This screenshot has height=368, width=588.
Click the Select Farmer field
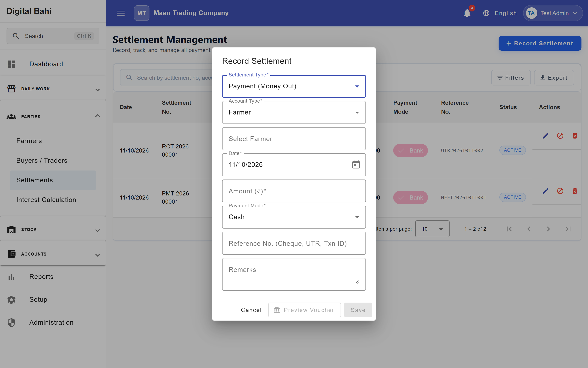(294, 139)
